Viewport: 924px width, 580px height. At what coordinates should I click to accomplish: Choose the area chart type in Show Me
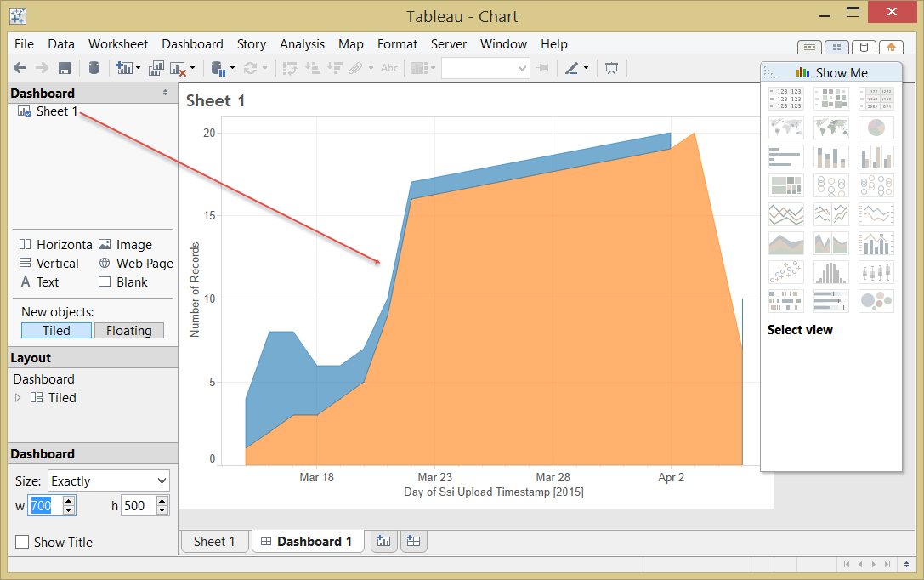(x=786, y=243)
